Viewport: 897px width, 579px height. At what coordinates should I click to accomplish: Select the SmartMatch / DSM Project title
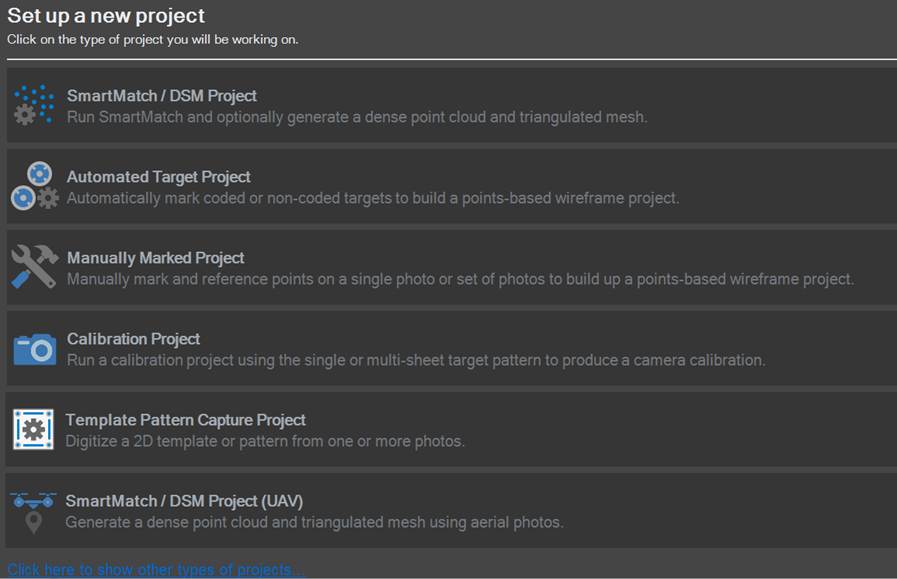coord(162,96)
